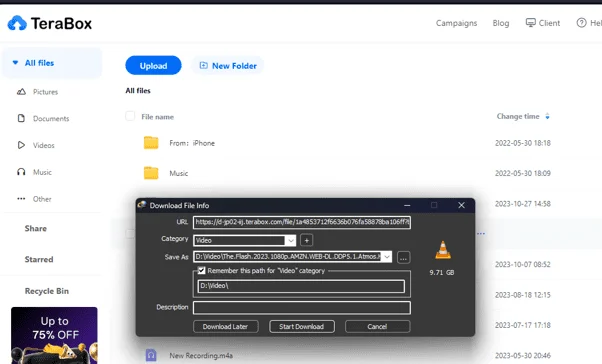The height and width of the screenshot is (364, 602).
Task: Click the 2023-07-17 17:18 change time
Action: (x=523, y=325)
